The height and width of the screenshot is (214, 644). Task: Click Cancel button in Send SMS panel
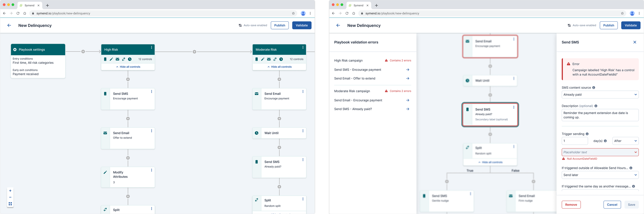tap(612, 205)
